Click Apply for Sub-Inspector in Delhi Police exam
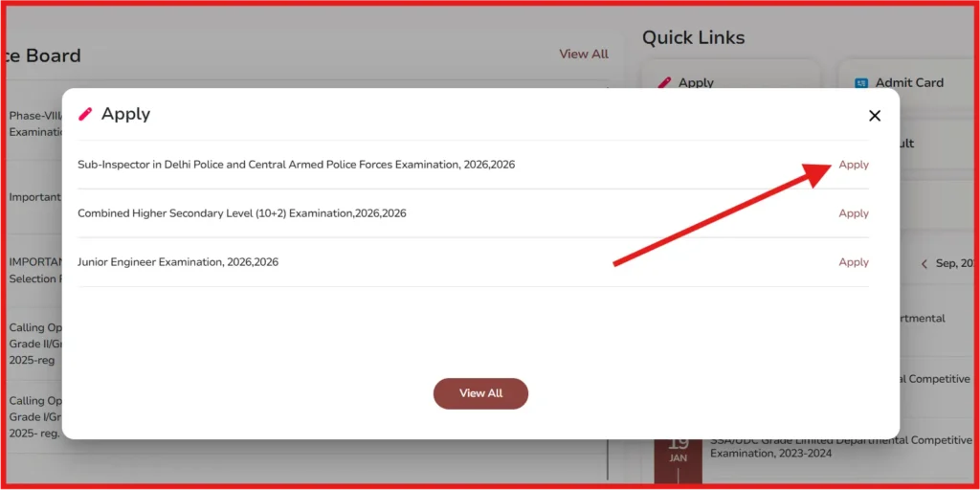The height and width of the screenshot is (490, 980). pos(854,165)
